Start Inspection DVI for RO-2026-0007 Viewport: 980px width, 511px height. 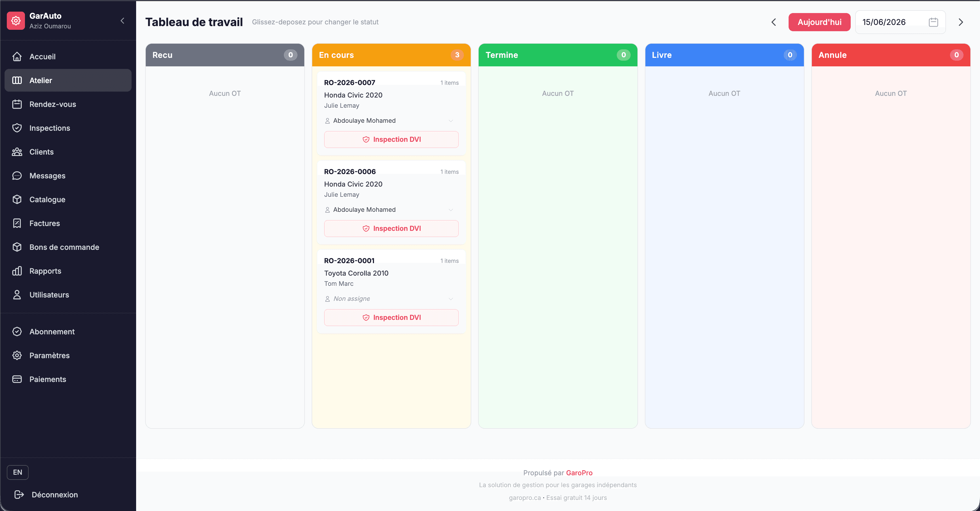coord(391,139)
